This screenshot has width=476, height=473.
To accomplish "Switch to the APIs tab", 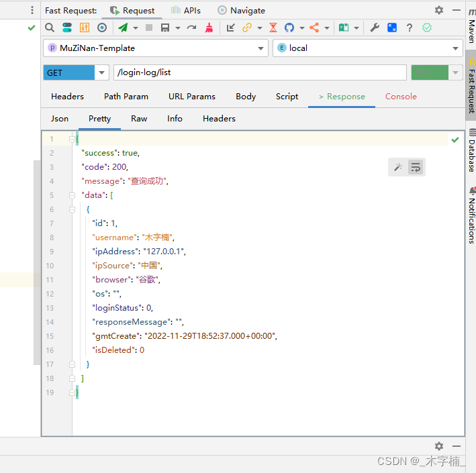I will [185, 11].
